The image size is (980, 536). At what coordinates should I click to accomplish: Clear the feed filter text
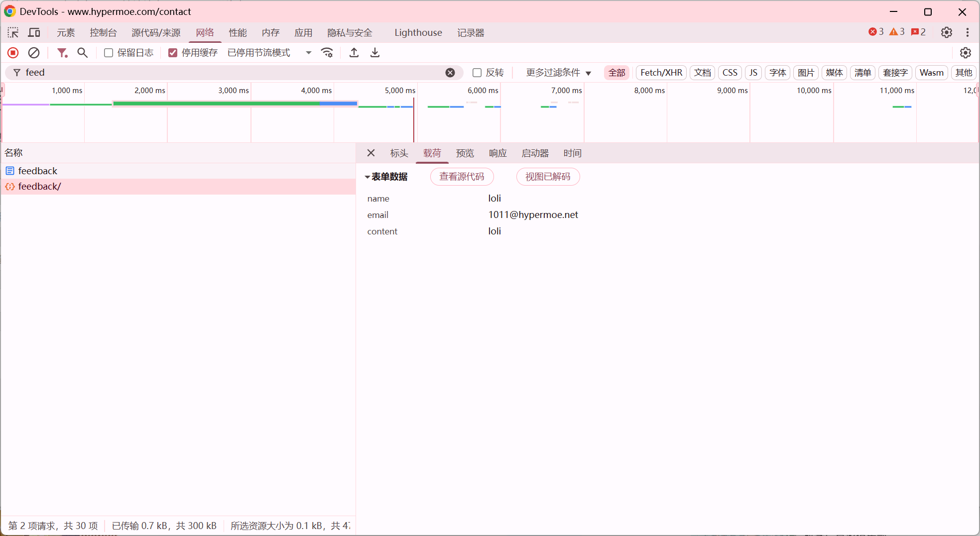coord(450,73)
